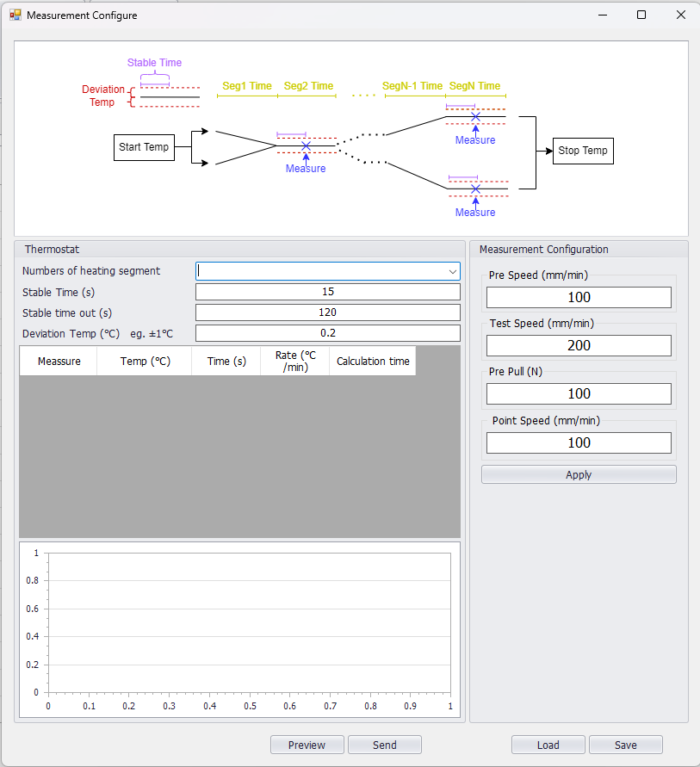This screenshot has height=767, width=700.
Task: Click the Stable time out (s) field
Action: (328, 312)
